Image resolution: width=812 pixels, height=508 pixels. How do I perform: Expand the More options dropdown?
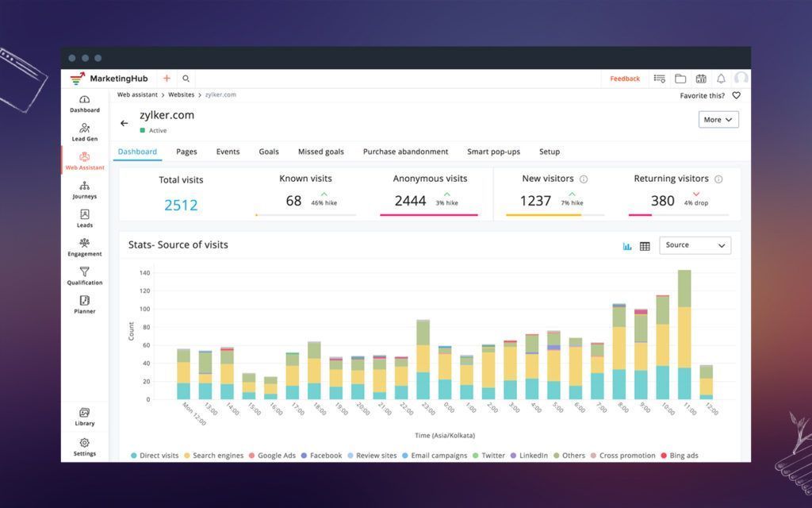[718, 119]
